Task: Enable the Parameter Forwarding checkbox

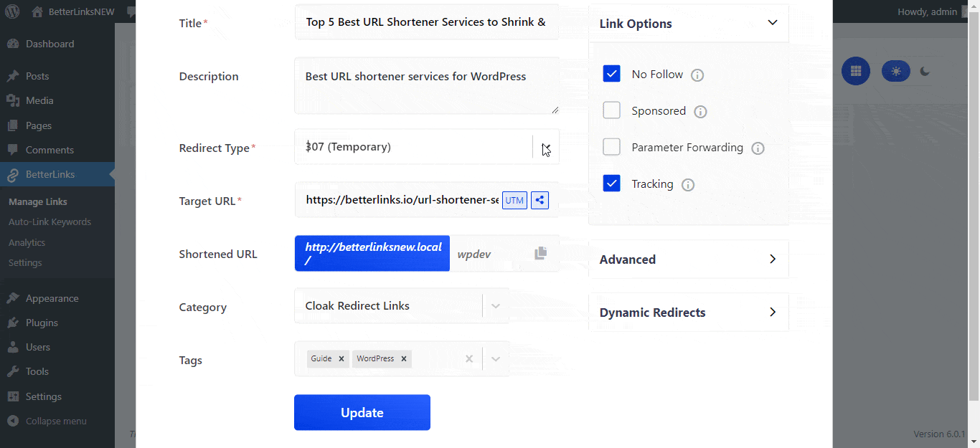Action: 611,147
